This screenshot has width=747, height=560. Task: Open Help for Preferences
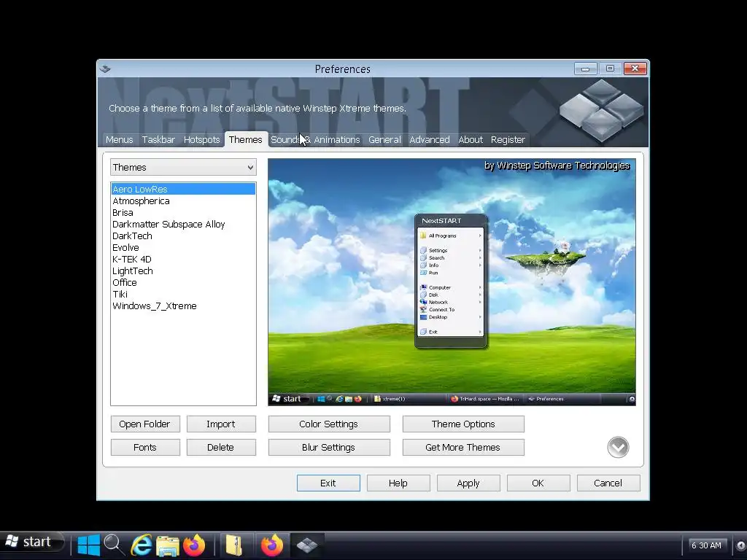pos(398,483)
